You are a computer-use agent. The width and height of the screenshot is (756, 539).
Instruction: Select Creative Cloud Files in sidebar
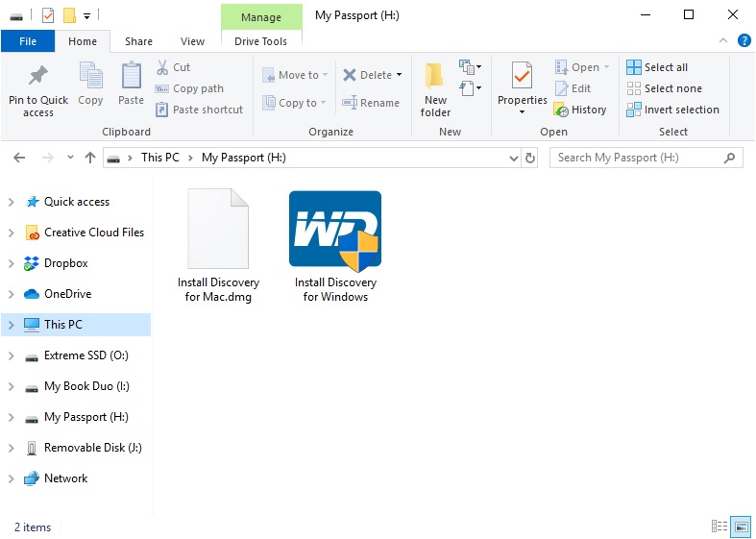tap(94, 233)
